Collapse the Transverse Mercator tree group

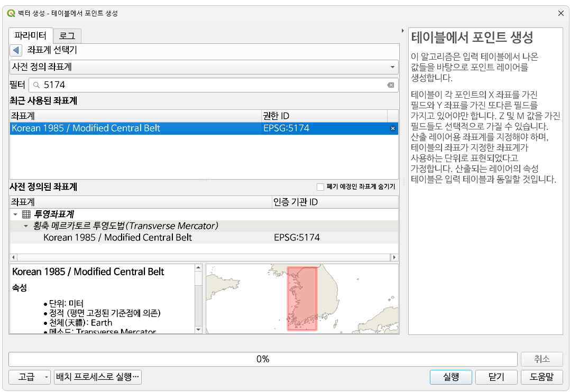26,226
